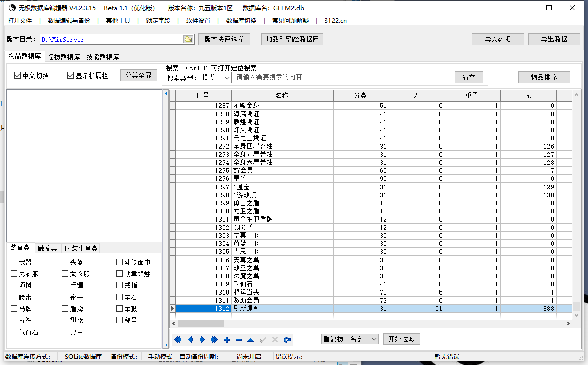Open the 数据库切换 menu
588x365 pixels.
(241, 21)
